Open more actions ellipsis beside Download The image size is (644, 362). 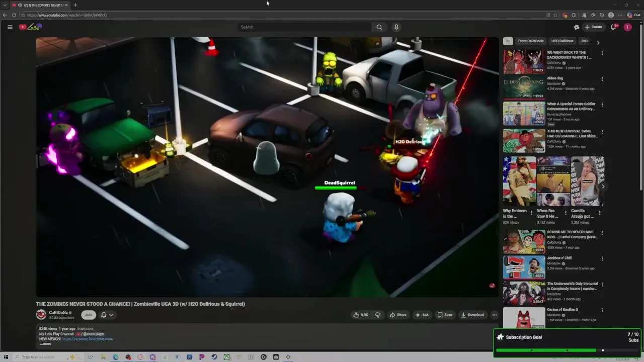click(494, 315)
